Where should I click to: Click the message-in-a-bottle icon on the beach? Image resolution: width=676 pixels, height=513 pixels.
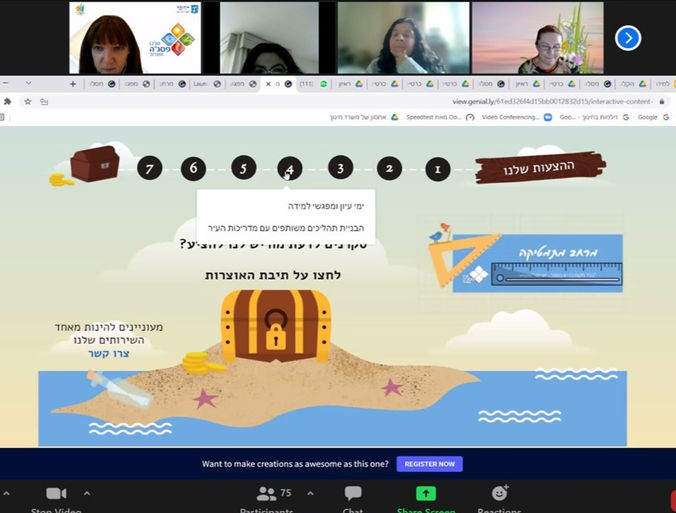pyautogui.click(x=119, y=389)
